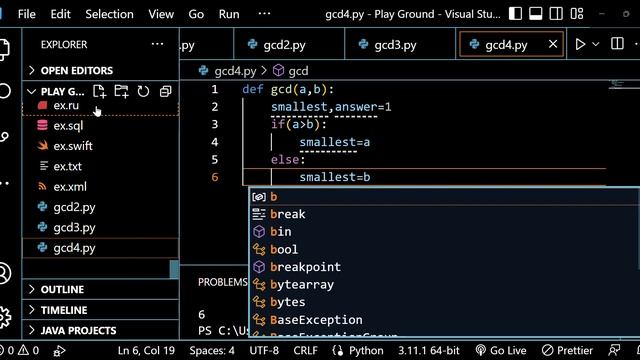Collapse all folders in explorer

165,91
